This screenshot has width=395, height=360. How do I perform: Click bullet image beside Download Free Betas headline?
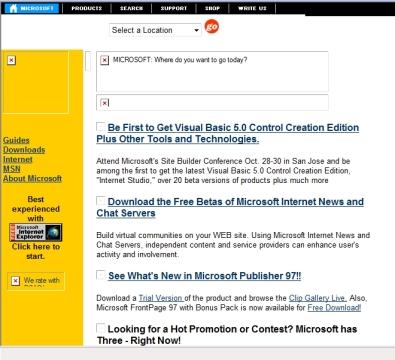point(101,201)
